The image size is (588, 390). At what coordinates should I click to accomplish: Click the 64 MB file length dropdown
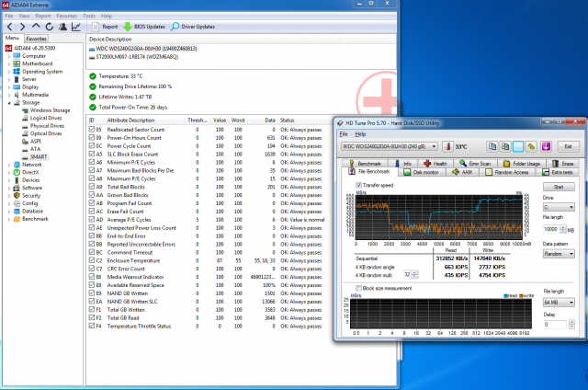click(x=557, y=301)
